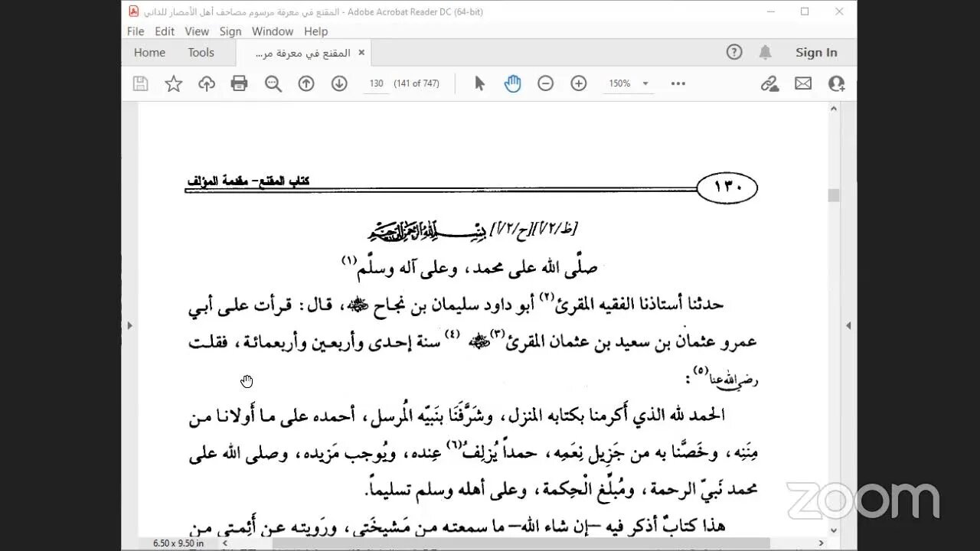Open the find text magnifier icon
Image resolution: width=980 pixels, height=551 pixels.
pyautogui.click(x=273, y=83)
